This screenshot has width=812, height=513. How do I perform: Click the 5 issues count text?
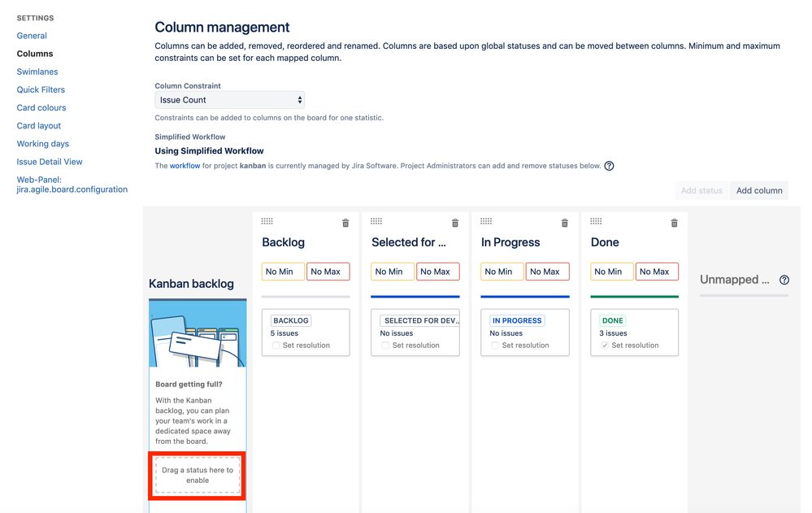click(284, 333)
